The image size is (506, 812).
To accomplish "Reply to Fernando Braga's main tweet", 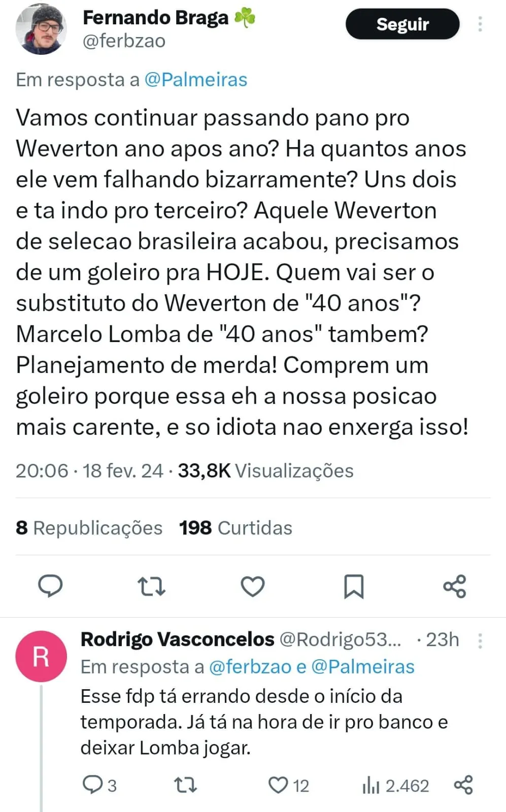I will (50, 586).
